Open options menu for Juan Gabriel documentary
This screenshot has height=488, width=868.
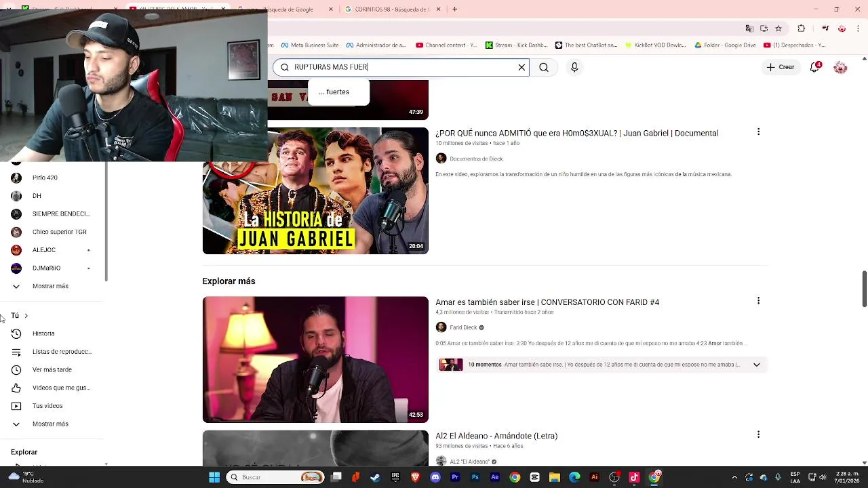[758, 132]
